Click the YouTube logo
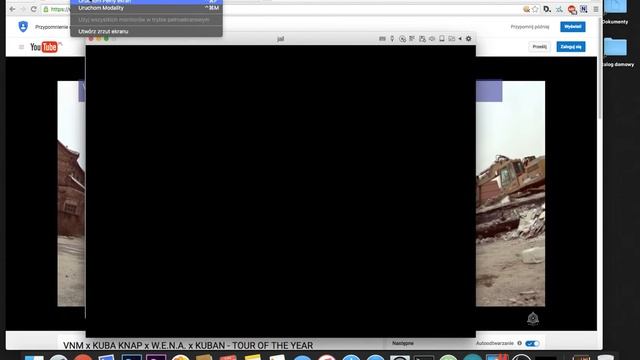 45,47
